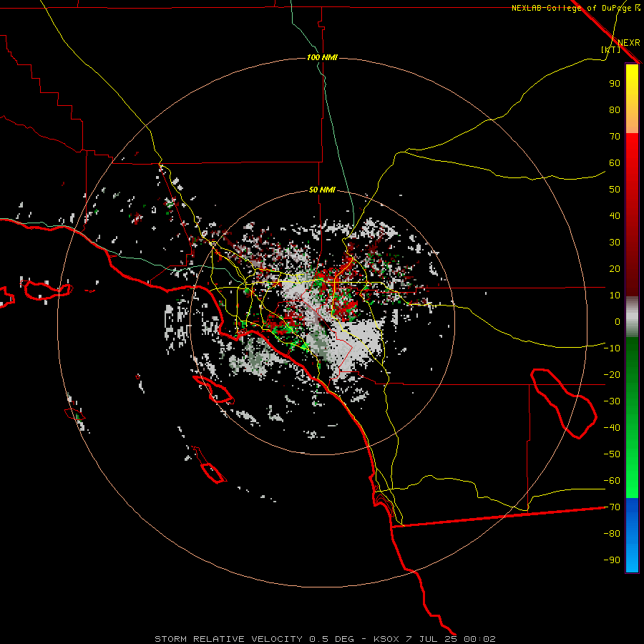Click the 10 value on the velocity scale
The image size is (644, 644).
(615, 296)
